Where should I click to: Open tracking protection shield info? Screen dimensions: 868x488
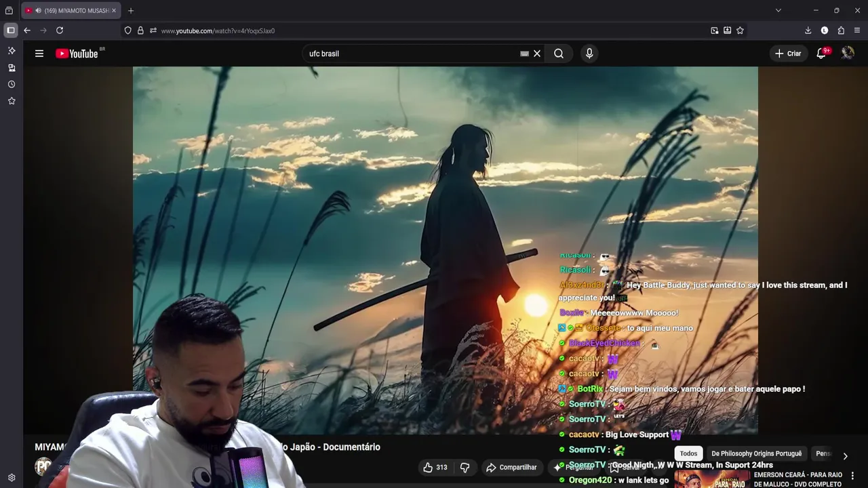(x=127, y=30)
